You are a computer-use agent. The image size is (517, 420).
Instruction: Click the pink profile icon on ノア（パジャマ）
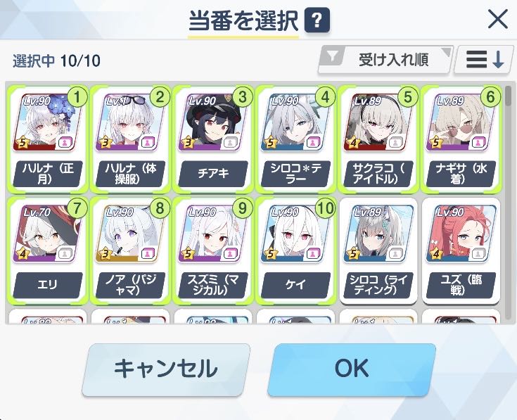148,253
